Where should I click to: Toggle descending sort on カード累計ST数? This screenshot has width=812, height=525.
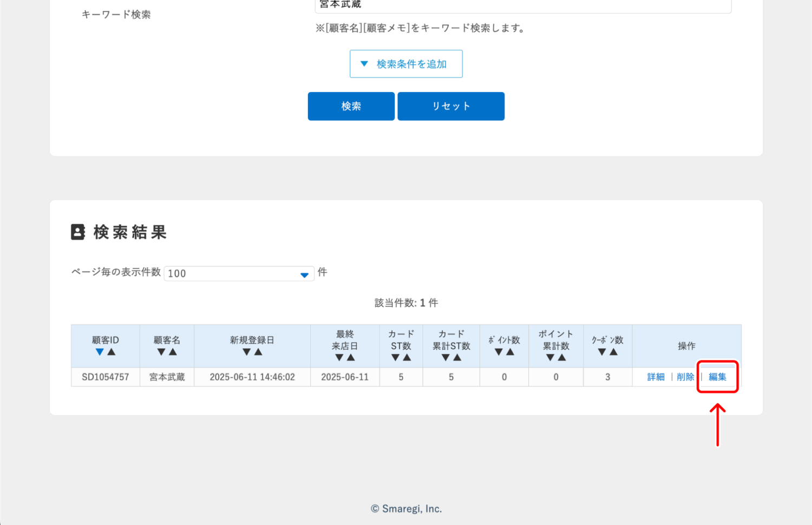click(x=446, y=357)
